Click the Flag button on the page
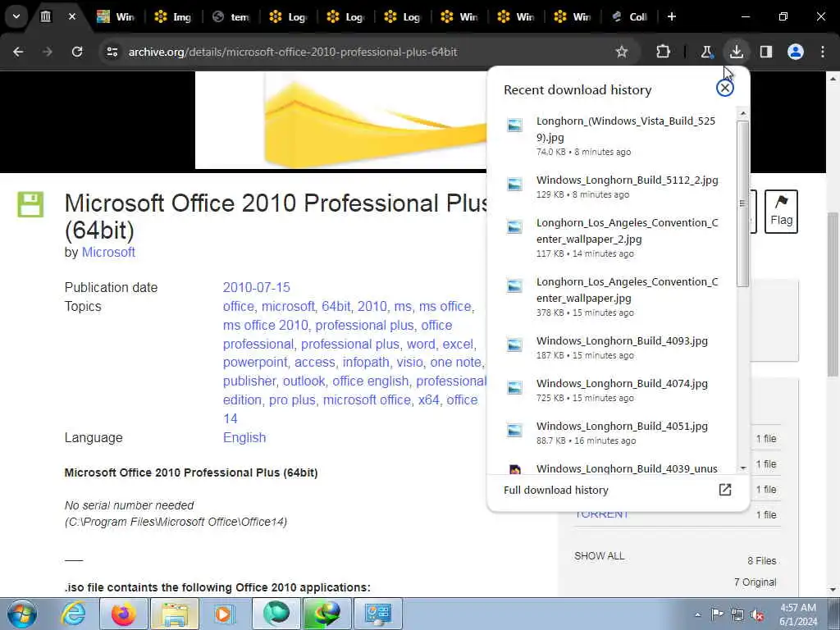The height and width of the screenshot is (630, 840). (x=781, y=211)
